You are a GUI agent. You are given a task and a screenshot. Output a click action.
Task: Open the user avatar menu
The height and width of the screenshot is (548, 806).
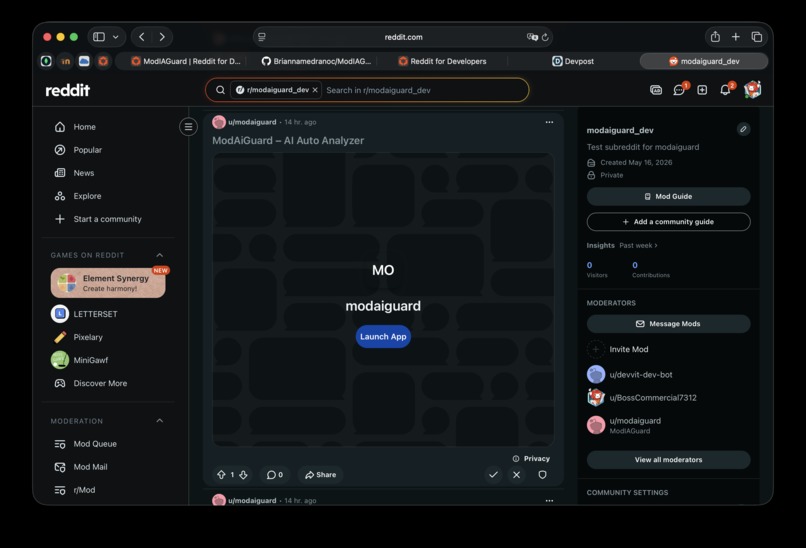752,89
